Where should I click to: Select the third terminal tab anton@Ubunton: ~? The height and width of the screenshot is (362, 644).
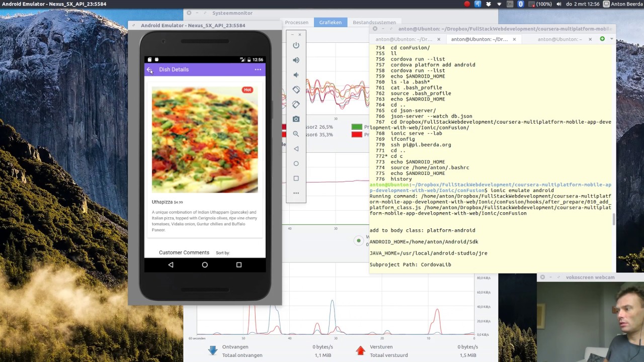point(559,39)
